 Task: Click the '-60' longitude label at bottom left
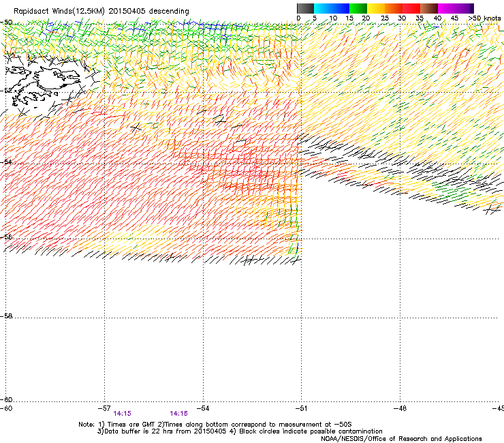pos(6,408)
